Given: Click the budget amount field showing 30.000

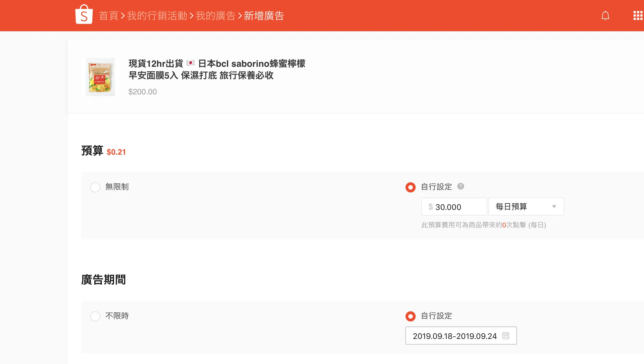Looking at the screenshot, I should tap(454, 207).
